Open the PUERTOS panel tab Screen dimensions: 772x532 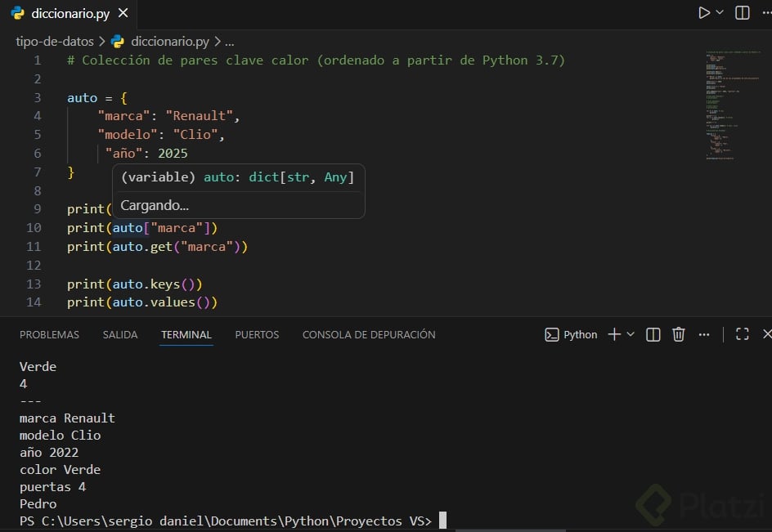[x=257, y=334]
